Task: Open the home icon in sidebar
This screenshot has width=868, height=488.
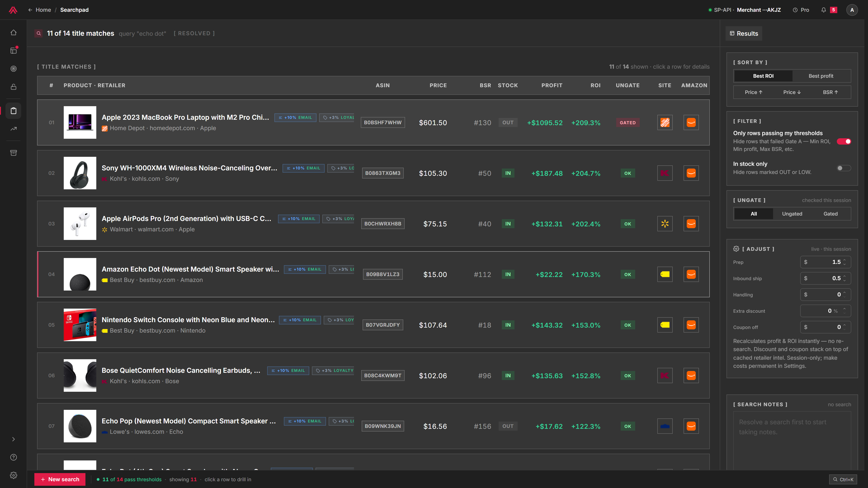Action: pos(14,32)
